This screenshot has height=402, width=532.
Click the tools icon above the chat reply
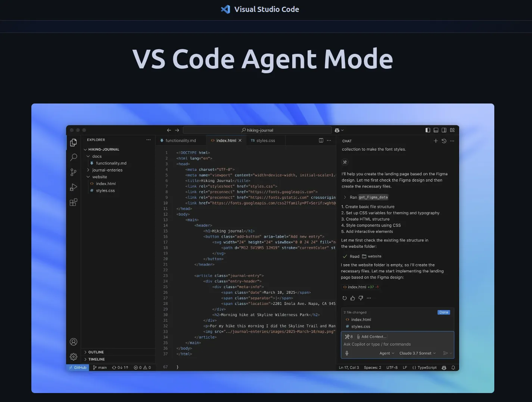click(345, 162)
